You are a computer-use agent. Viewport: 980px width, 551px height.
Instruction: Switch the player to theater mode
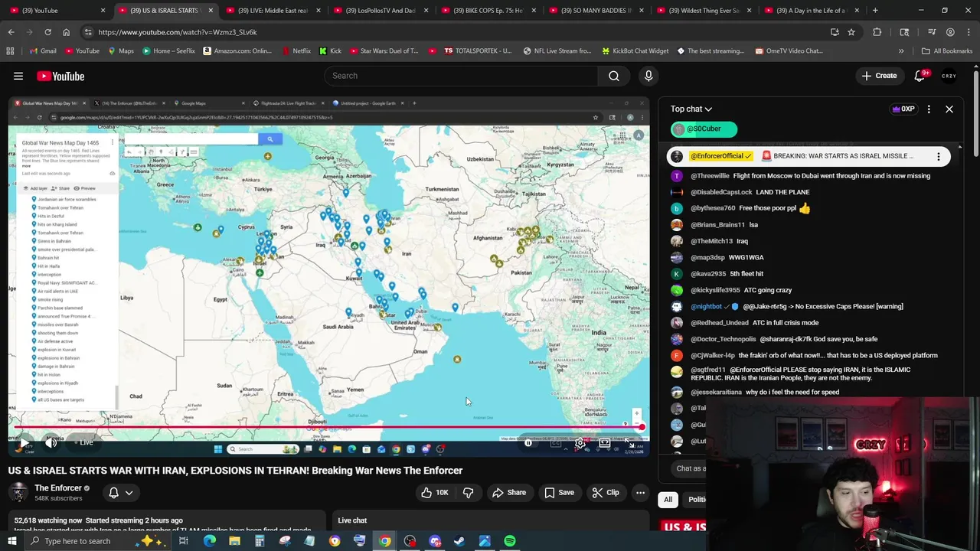click(x=605, y=442)
